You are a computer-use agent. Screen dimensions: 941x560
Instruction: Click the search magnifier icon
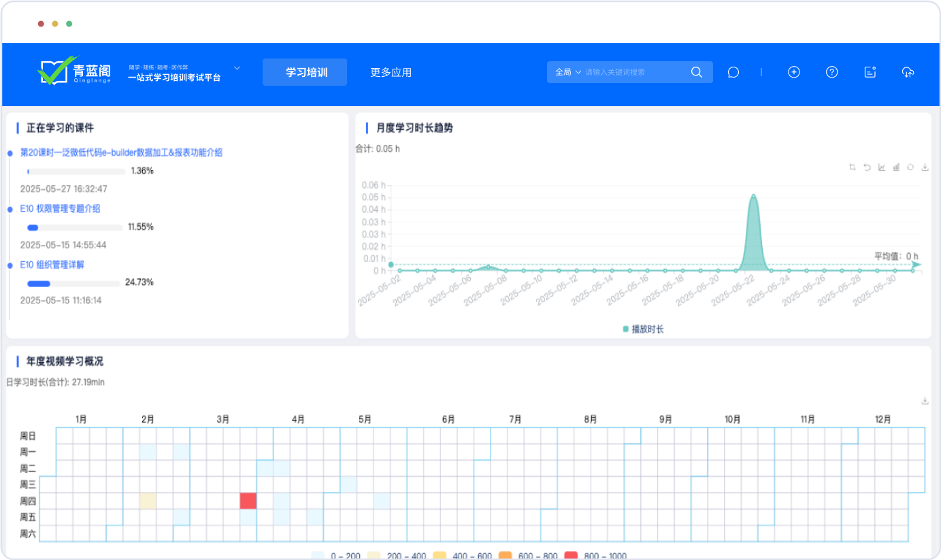(x=696, y=72)
